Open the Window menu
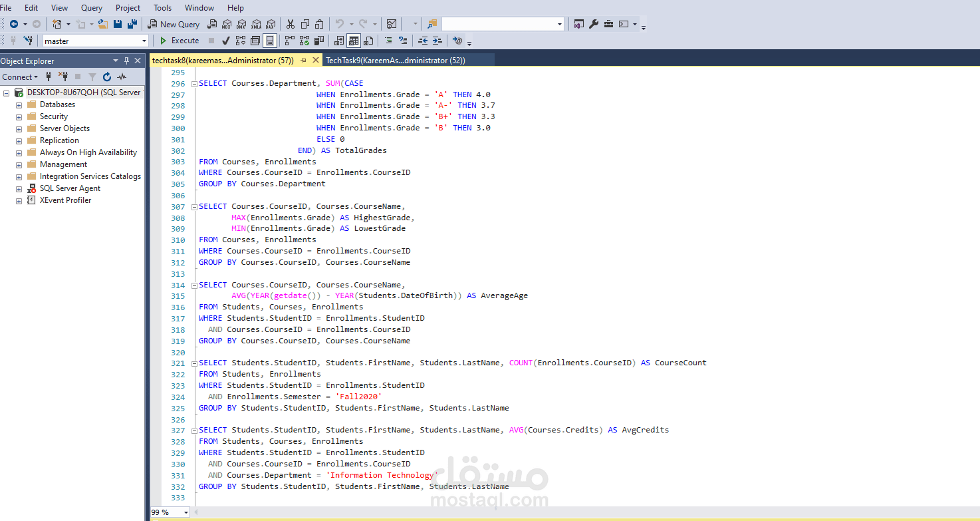 [x=199, y=8]
